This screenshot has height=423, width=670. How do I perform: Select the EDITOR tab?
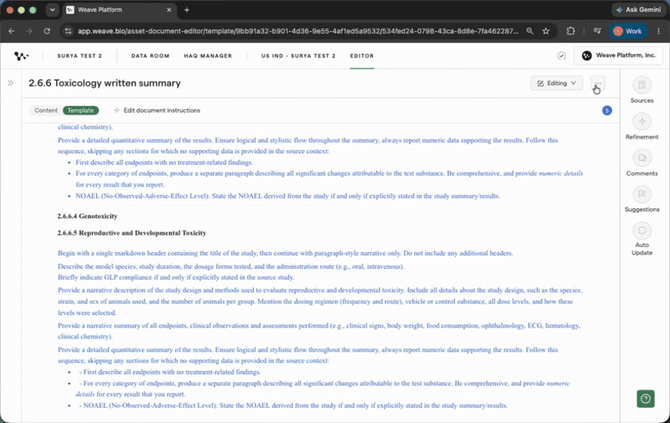click(362, 56)
